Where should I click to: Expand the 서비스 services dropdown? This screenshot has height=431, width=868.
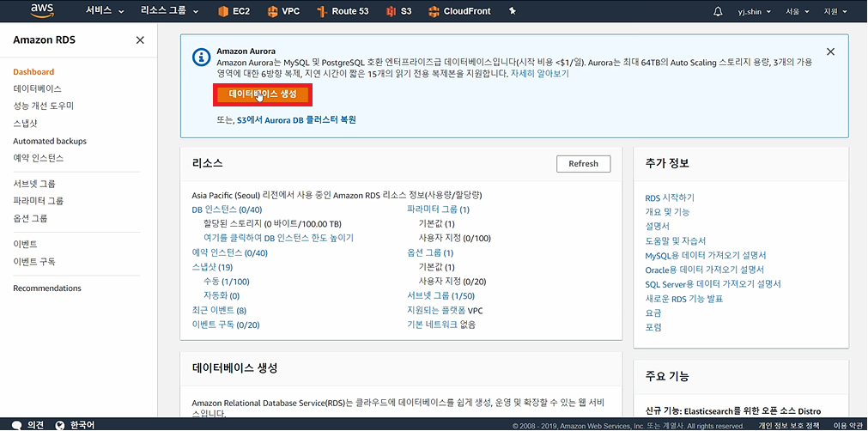(x=106, y=11)
